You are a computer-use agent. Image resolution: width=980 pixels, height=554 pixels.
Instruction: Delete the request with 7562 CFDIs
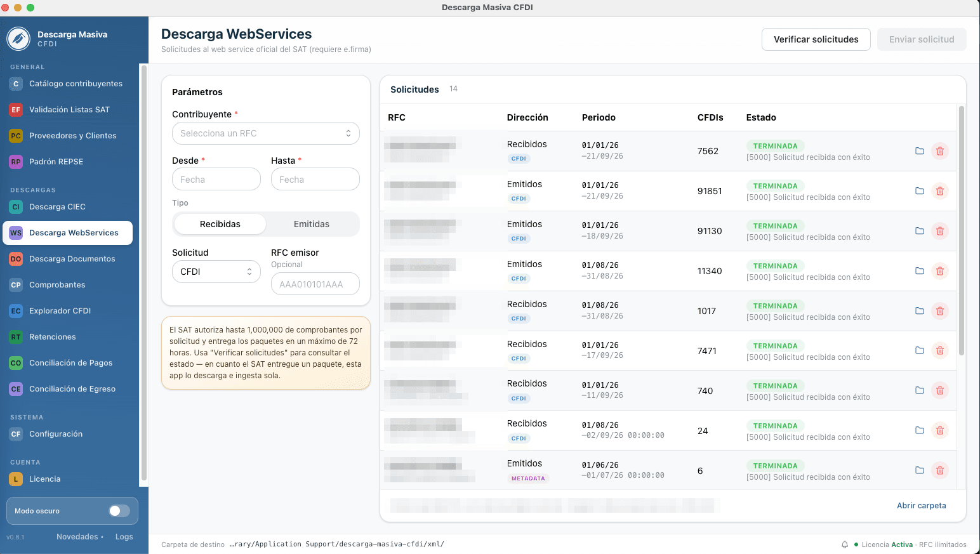click(x=940, y=151)
